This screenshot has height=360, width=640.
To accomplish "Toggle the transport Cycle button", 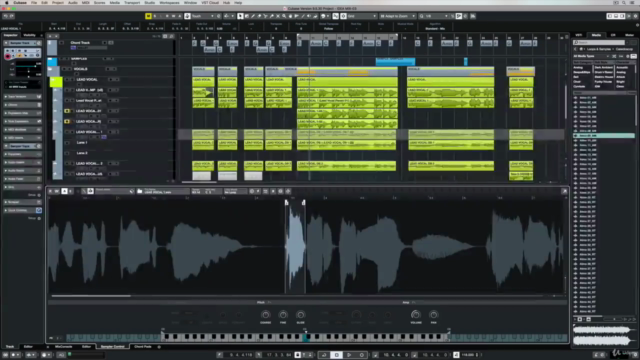I will coord(324,355).
